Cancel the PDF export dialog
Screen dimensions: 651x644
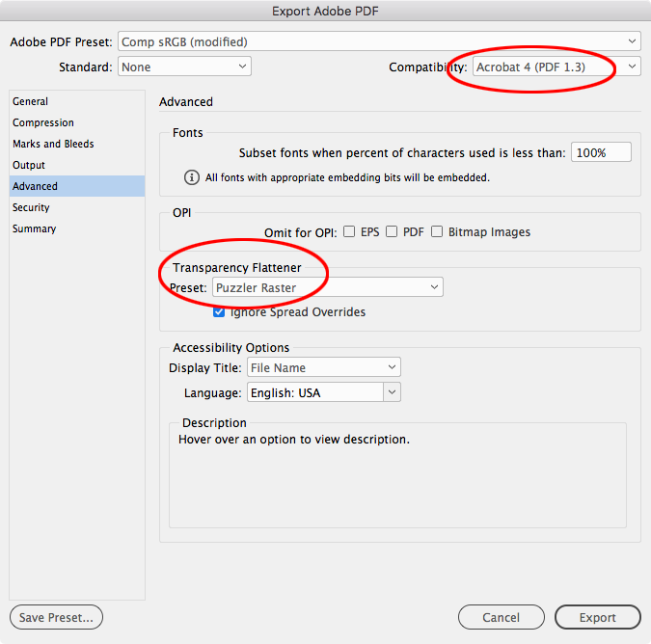point(502,617)
